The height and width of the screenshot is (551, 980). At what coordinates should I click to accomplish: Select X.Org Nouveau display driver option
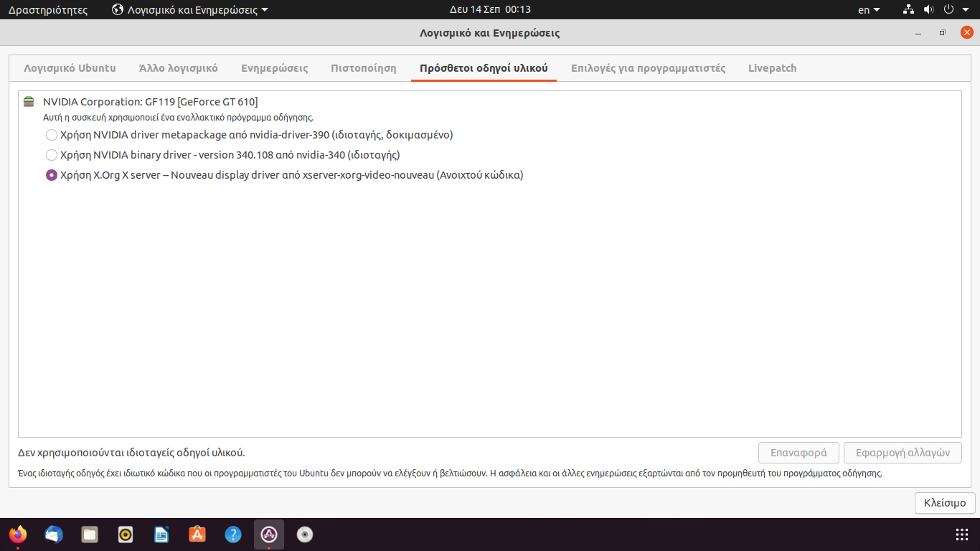point(285,175)
